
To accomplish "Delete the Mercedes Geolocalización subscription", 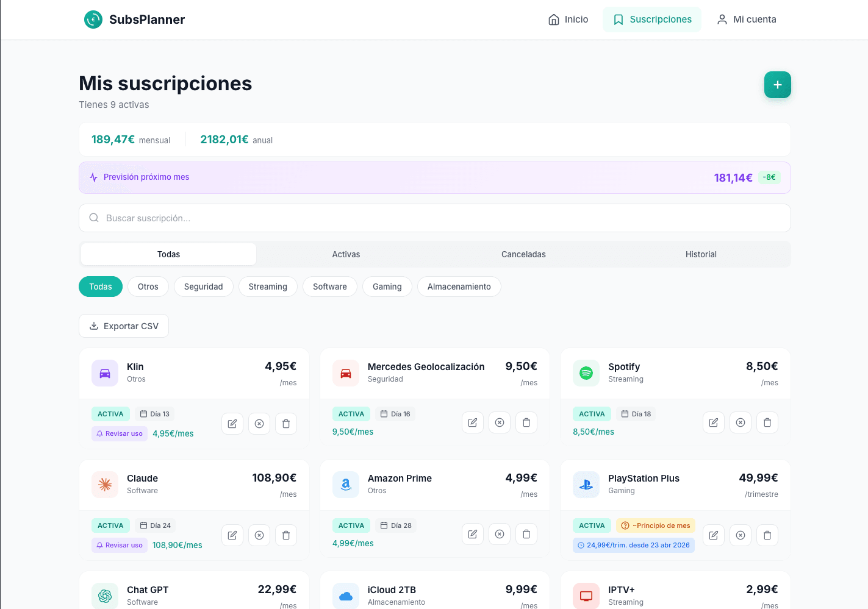I will pyautogui.click(x=526, y=422).
